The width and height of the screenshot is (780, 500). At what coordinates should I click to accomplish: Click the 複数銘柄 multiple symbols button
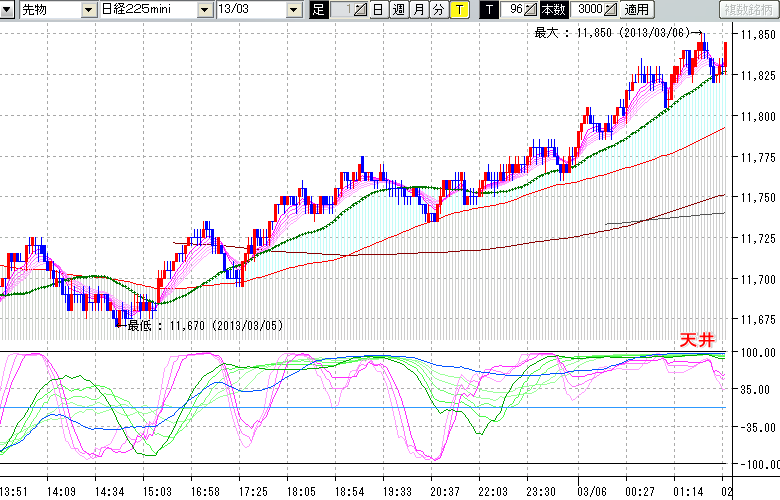(747, 9)
